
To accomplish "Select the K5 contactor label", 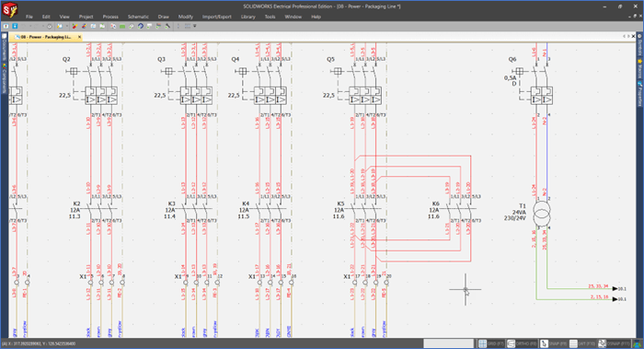I will (x=341, y=204).
